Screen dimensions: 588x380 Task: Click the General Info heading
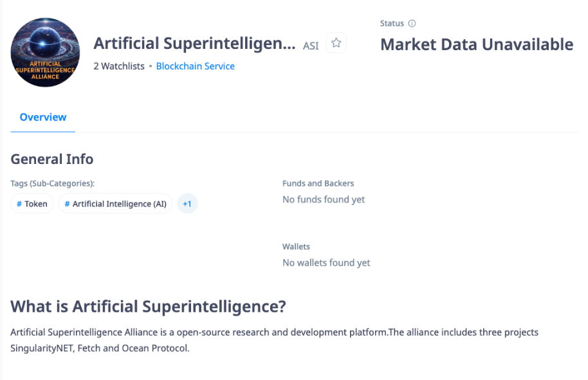(51, 159)
